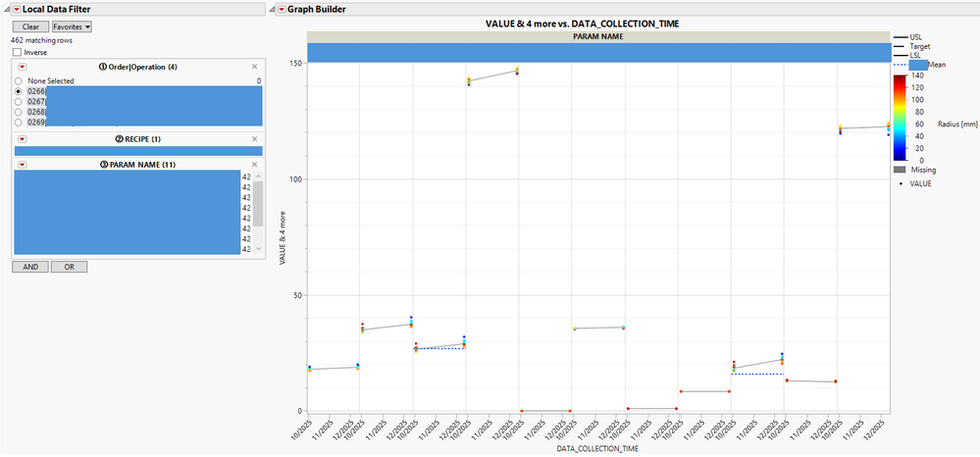
Task: Click the 50 tick on the Y axis
Action: (x=298, y=295)
